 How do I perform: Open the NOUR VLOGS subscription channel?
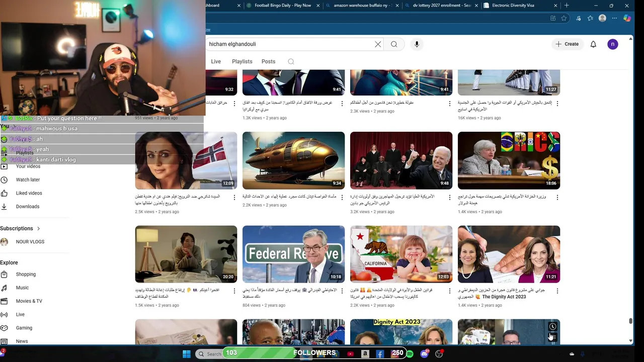pos(30,242)
